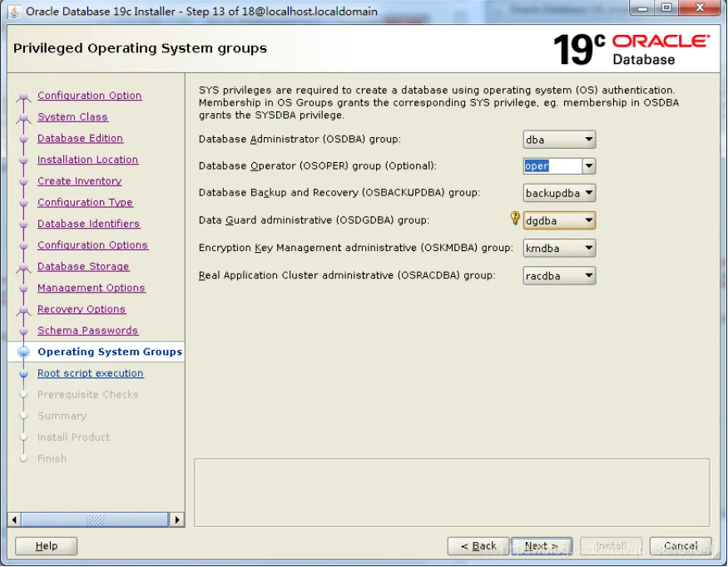Click the Database Operator (OSOPER) group label
The image size is (728, 567).
click(x=318, y=165)
